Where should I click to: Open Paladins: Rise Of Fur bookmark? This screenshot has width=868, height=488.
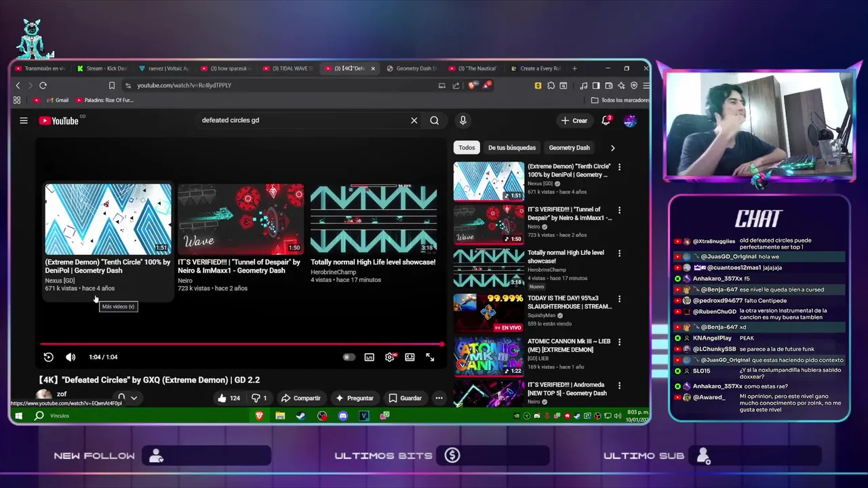coord(105,100)
